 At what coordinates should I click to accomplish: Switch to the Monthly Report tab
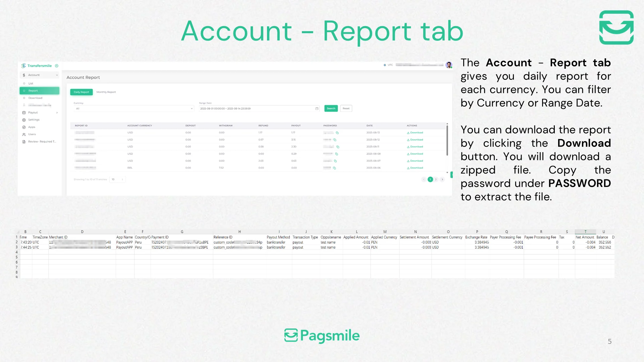[x=106, y=92]
